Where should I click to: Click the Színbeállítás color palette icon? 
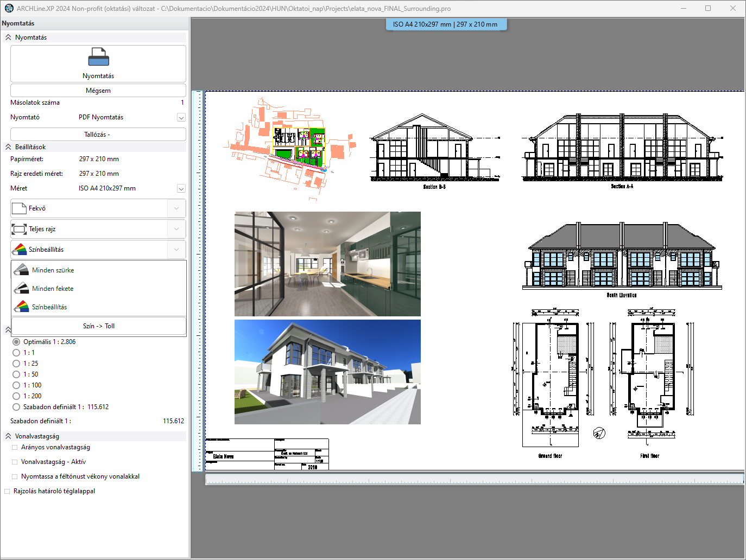click(19, 250)
